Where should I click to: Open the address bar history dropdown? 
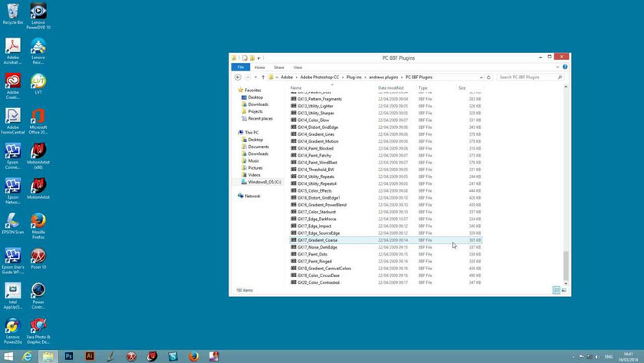pyautogui.click(x=481, y=78)
